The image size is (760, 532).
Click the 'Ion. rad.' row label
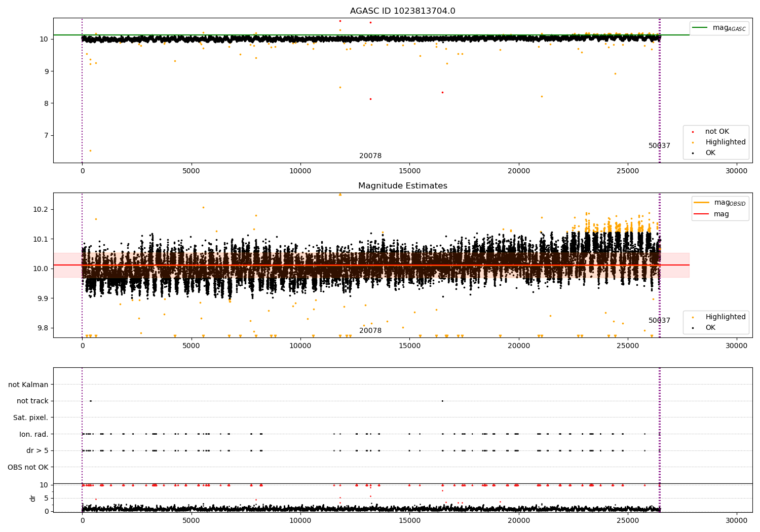point(34,434)
